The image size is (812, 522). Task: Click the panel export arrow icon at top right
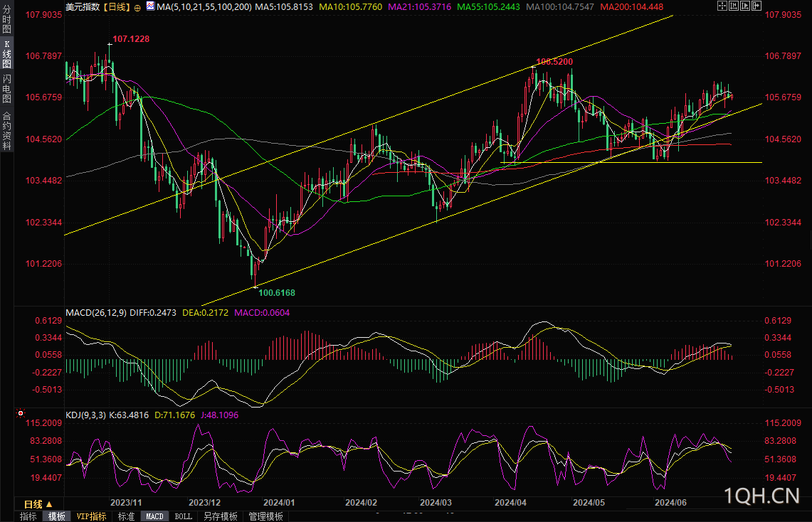pyautogui.click(x=756, y=6)
